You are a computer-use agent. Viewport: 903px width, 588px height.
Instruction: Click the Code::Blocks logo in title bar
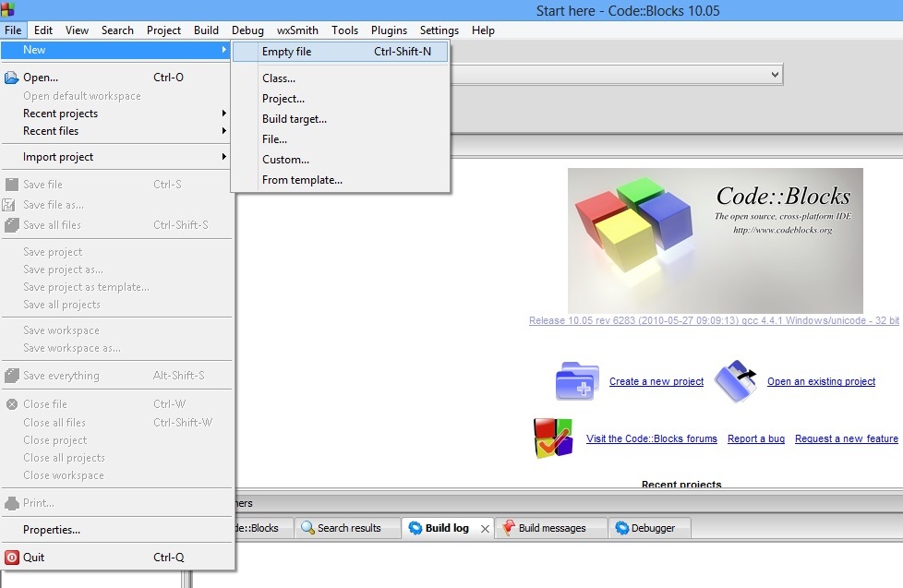pos(7,10)
